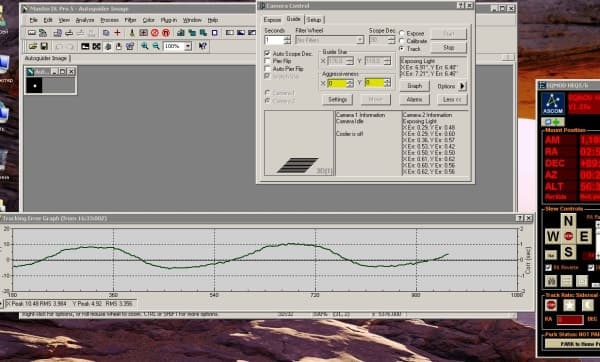Click the boxed plus toolbar icon
Image resolution: width=600 pixels, height=362 pixels.
pos(143,33)
